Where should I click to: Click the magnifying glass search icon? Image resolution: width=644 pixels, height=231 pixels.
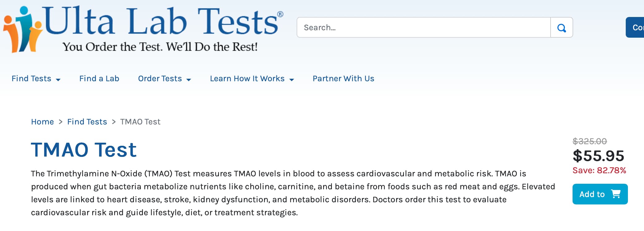561,28
